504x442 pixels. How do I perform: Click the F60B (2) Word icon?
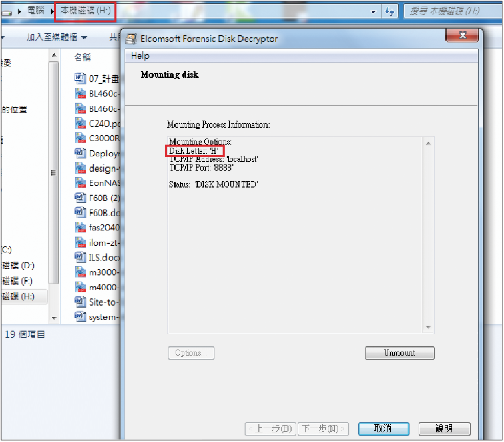click(x=80, y=198)
